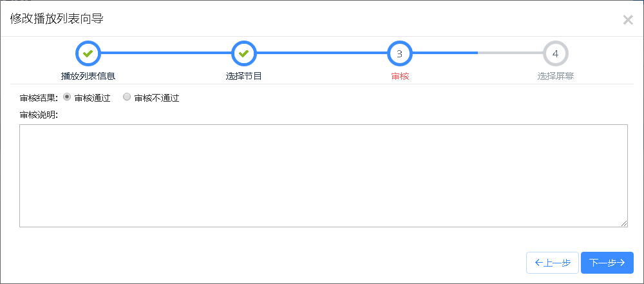Go to the 播放列表信息 step label

click(88, 76)
